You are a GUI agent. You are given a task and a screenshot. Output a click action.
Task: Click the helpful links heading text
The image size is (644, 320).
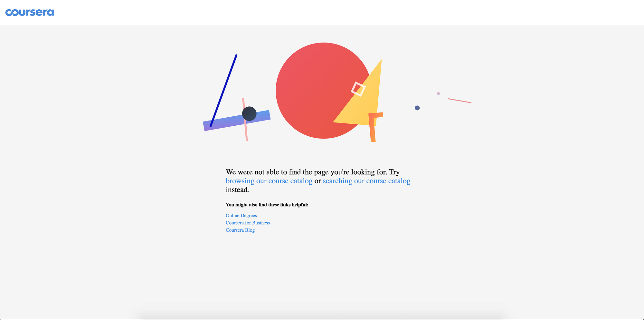pos(267,204)
